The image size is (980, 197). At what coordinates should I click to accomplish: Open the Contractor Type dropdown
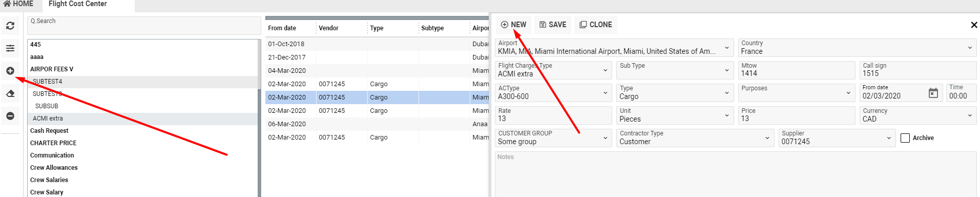(767, 138)
